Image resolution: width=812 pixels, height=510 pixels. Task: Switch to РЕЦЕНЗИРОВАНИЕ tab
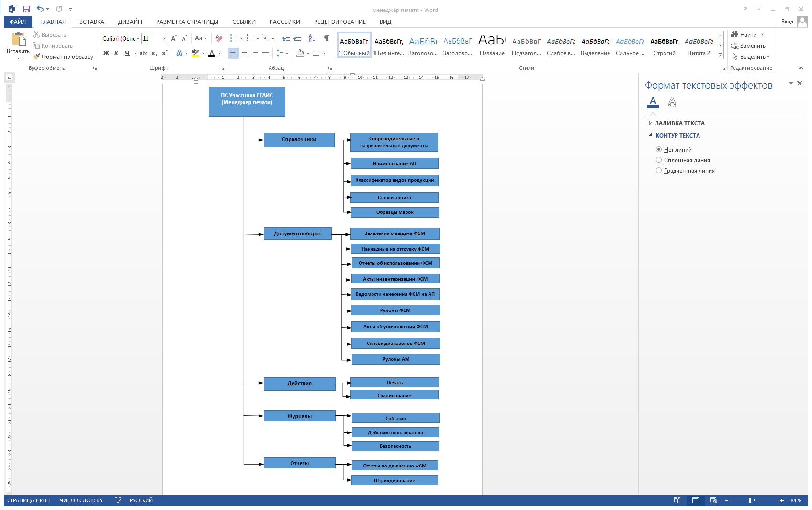(x=340, y=22)
